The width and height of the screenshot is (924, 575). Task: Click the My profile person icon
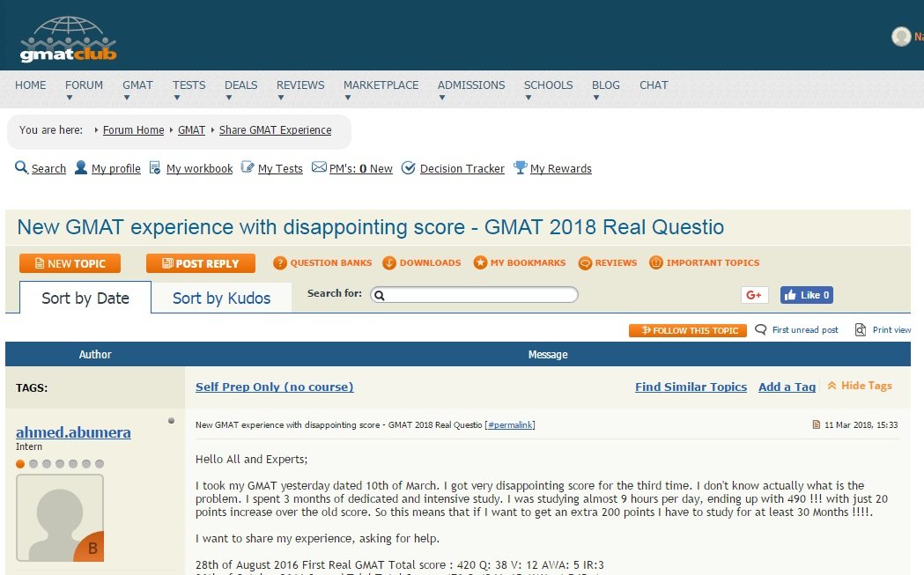click(81, 167)
